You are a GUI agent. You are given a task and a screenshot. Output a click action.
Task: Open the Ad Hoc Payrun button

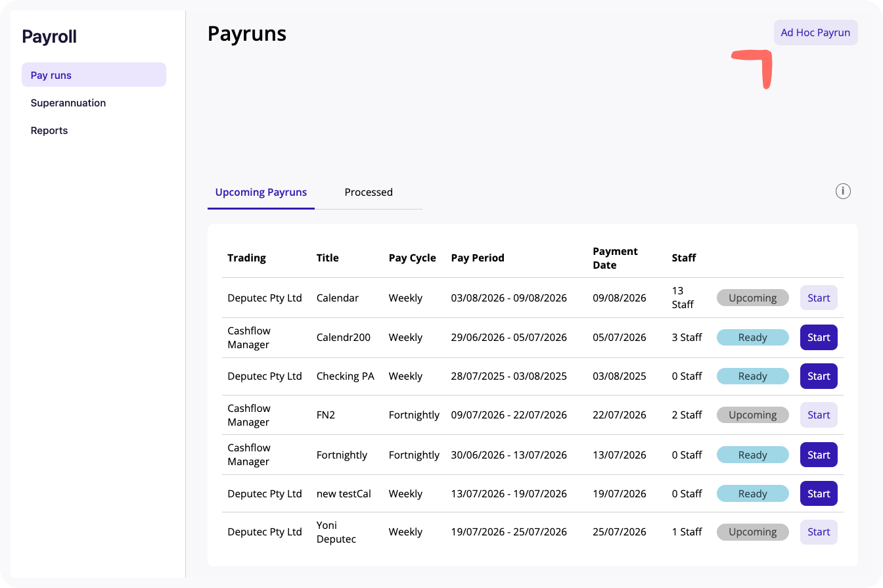click(815, 32)
